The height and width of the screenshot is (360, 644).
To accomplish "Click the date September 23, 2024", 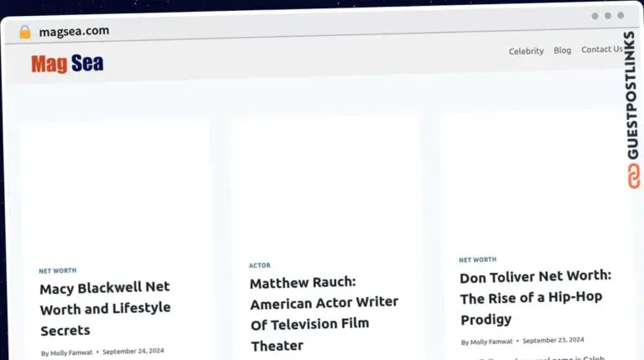I will click(x=553, y=340).
